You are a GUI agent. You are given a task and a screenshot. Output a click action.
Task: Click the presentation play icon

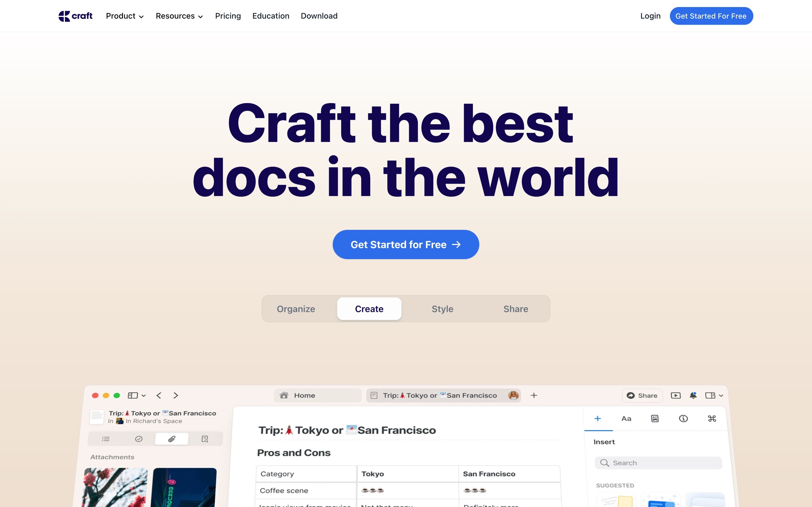676,395
